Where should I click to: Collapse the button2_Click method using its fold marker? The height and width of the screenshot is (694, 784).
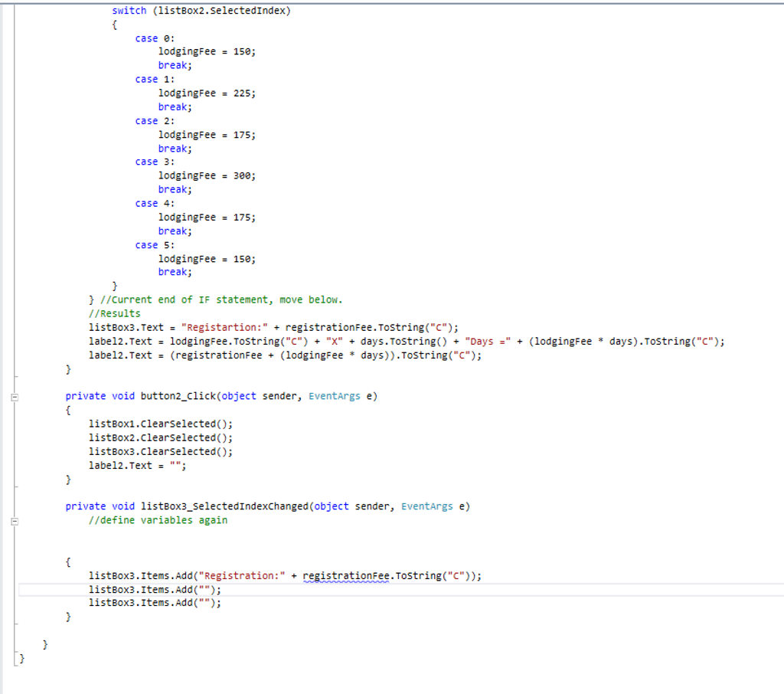pyautogui.click(x=13, y=398)
